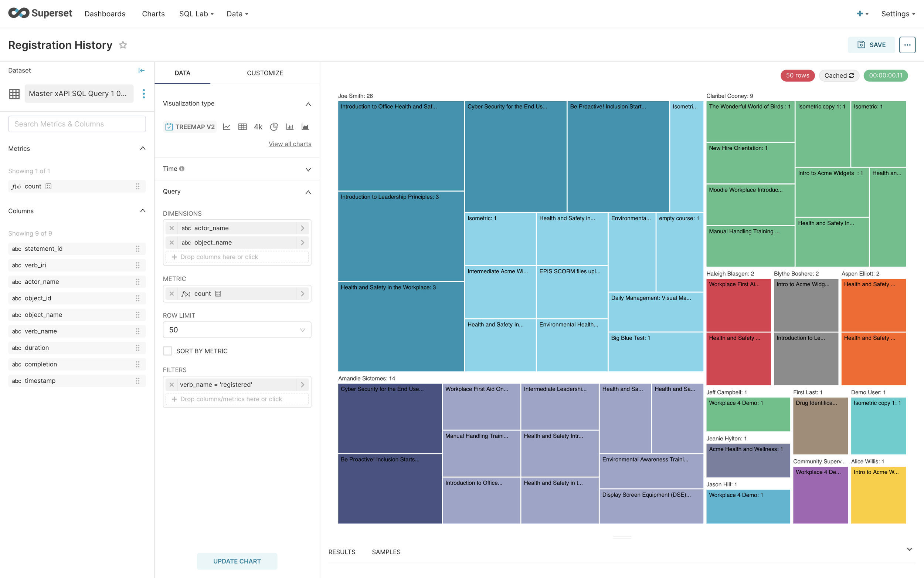Expand the Time section

tap(308, 169)
